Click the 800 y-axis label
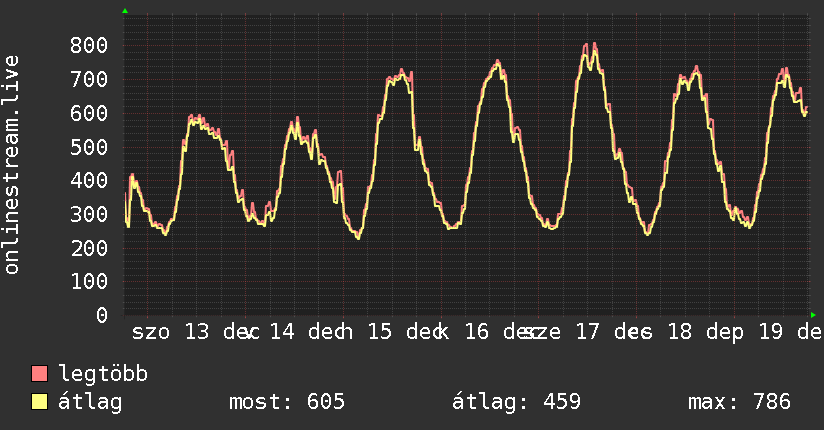 (89, 45)
